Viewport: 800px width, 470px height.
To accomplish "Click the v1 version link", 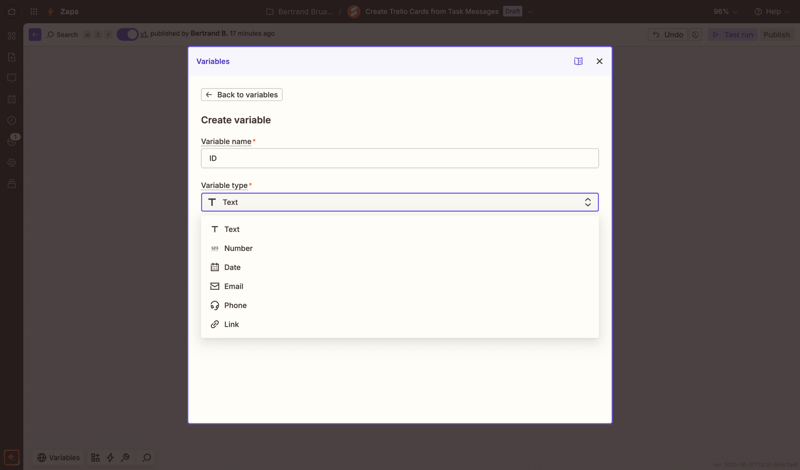I will click(x=144, y=34).
